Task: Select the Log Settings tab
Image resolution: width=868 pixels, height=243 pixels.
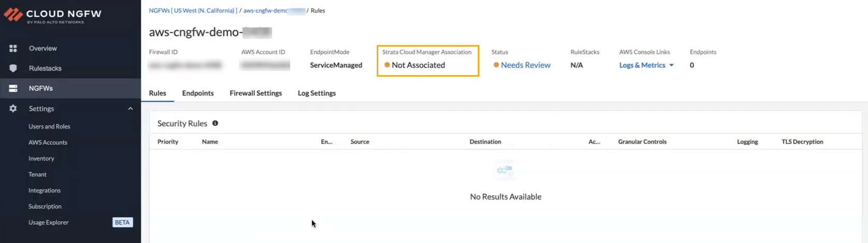Action: coord(317,93)
